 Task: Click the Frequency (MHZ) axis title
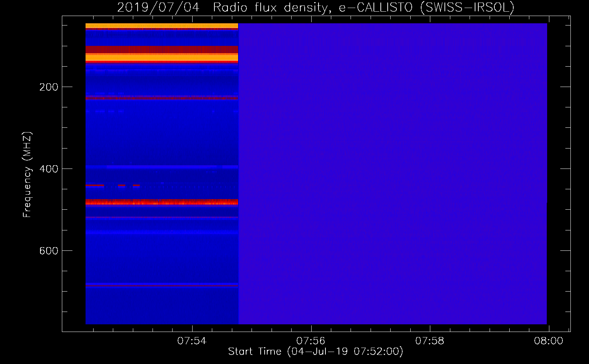pyautogui.click(x=27, y=174)
